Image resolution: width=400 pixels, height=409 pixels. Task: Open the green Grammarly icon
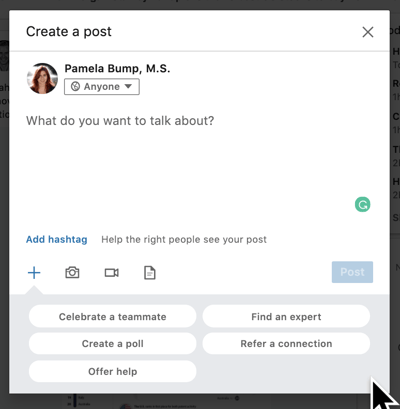point(362,204)
